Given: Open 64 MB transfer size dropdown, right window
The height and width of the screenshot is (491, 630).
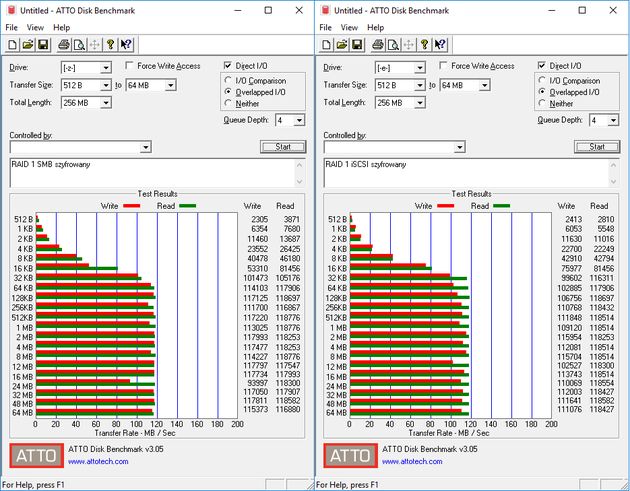Looking at the screenshot, I should [485, 85].
